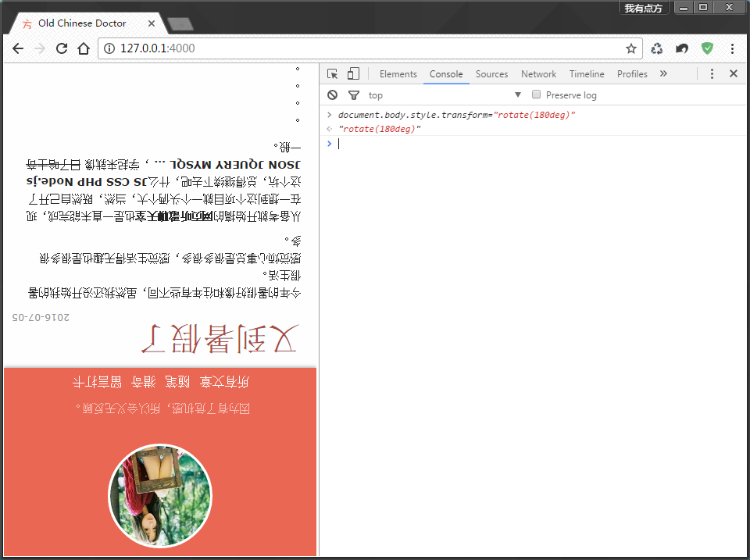Reload the page with refresh icon
Viewport: 750px width, 560px height.
click(x=62, y=48)
